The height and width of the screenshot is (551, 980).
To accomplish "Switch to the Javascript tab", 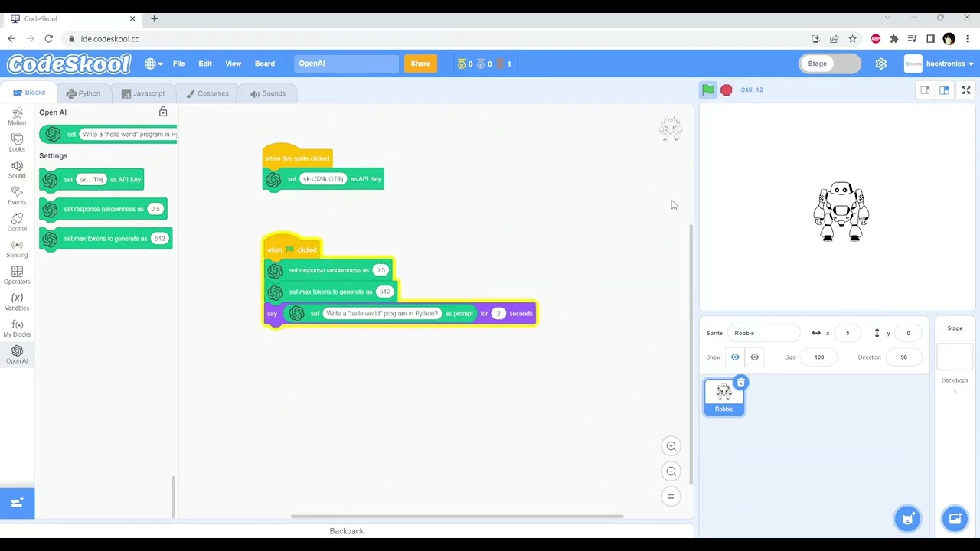I will pos(143,93).
